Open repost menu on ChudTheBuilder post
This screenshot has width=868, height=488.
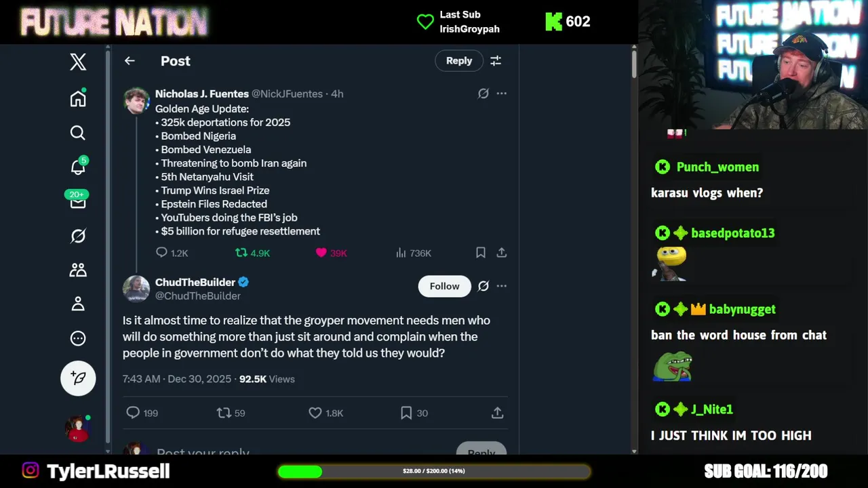pyautogui.click(x=224, y=413)
